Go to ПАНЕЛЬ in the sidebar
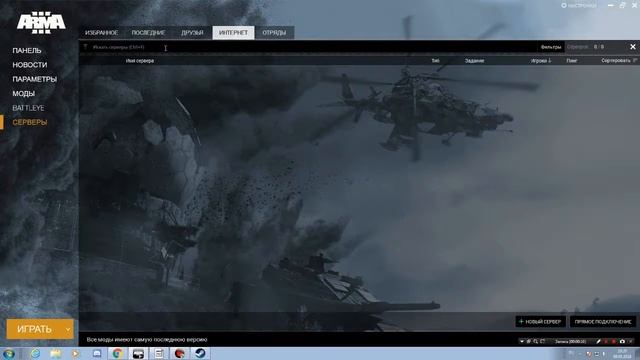Viewport: 640px width, 360px height. (27, 51)
